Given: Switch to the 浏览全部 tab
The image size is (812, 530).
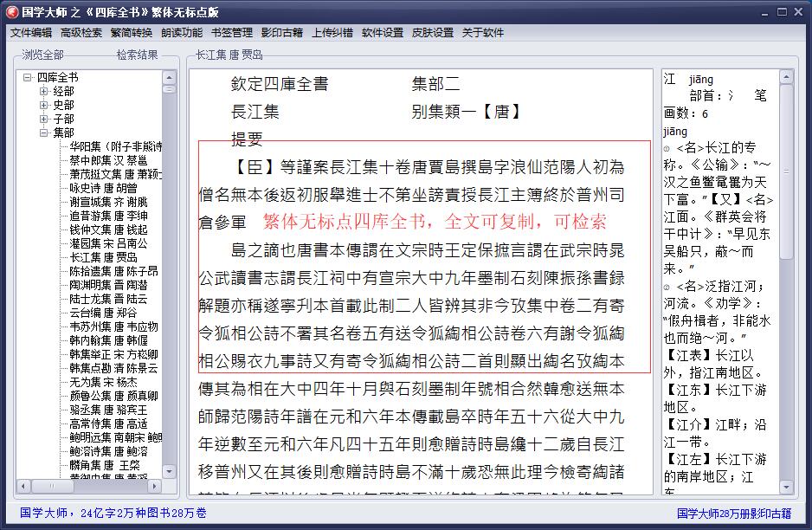Looking at the screenshot, I should [43, 55].
